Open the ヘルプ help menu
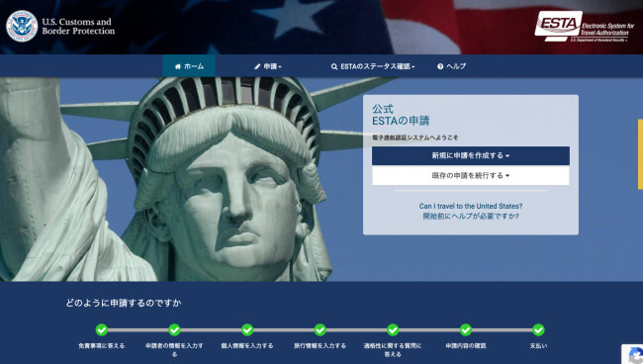 coord(451,66)
